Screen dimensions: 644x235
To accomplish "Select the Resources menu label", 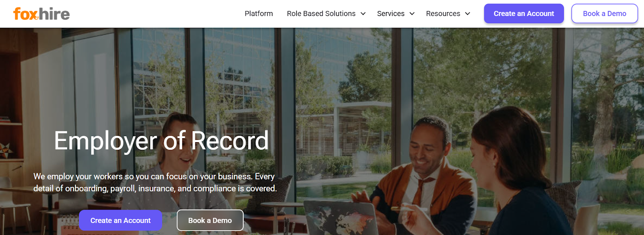I will click(x=443, y=14).
